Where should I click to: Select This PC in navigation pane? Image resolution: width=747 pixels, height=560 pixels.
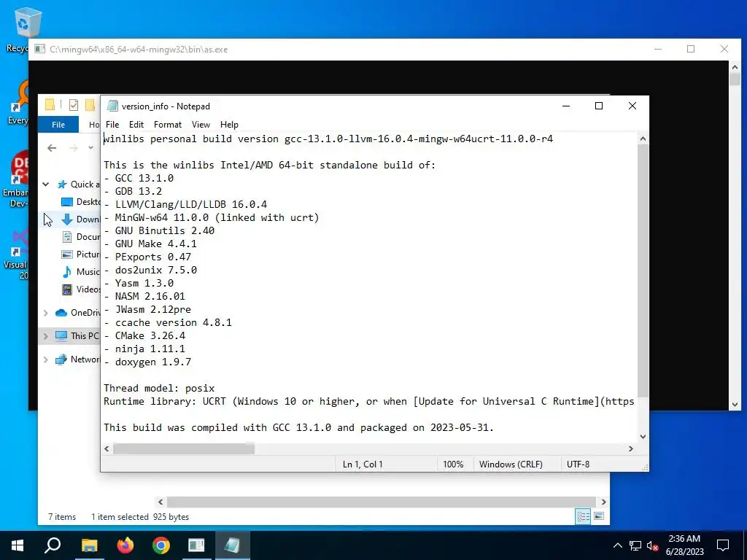tap(77, 336)
